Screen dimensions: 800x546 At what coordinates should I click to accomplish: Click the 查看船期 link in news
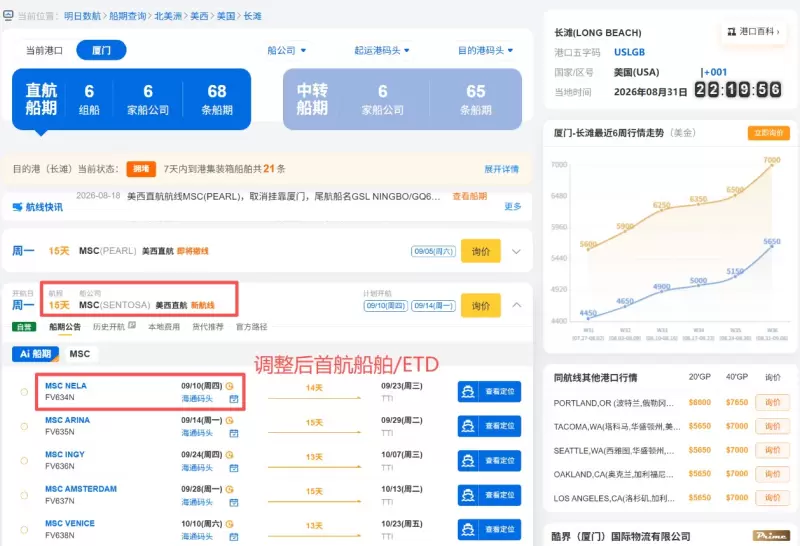point(469,196)
